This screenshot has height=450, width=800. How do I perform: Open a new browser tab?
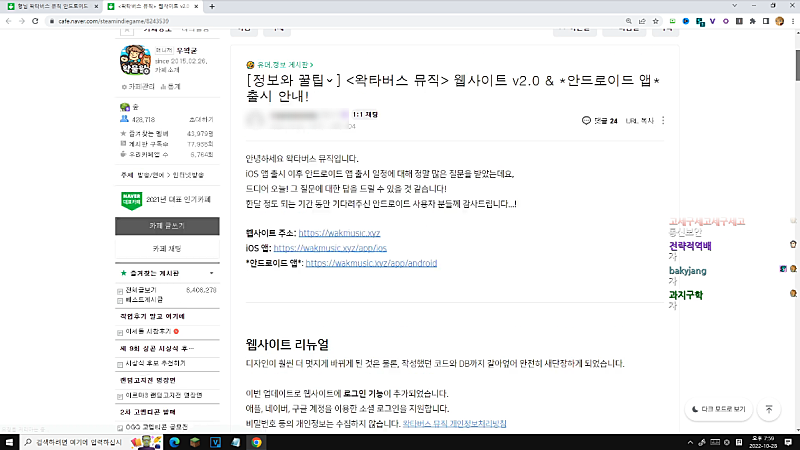[x=213, y=6]
